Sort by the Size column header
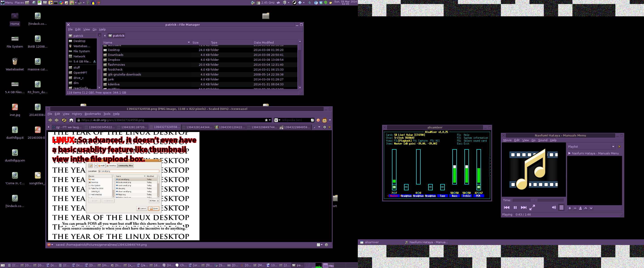Image resolution: width=644 pixels, height=268 pixels. click(200, 42)
